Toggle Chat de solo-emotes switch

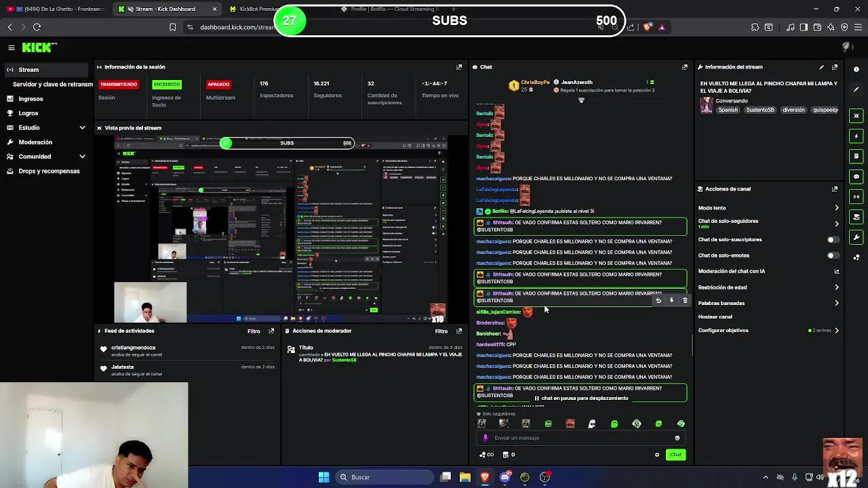(x=833, y=256)
